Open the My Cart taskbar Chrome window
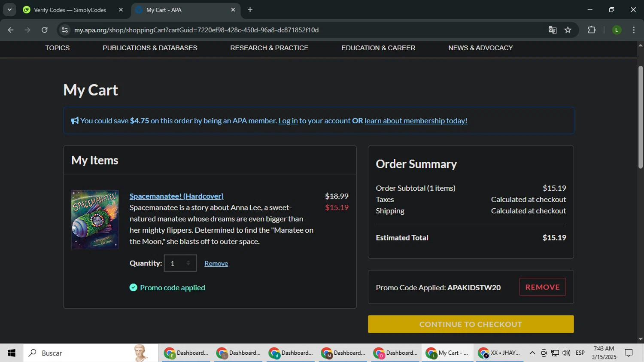Viewport: 644px width, 362px height. 447,353
